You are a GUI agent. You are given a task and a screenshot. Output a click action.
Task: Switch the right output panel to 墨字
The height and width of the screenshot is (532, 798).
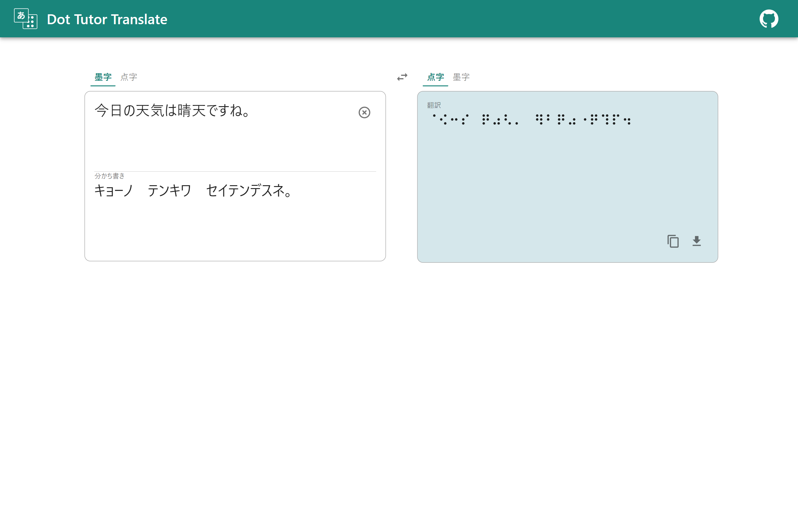click(461, 77)
